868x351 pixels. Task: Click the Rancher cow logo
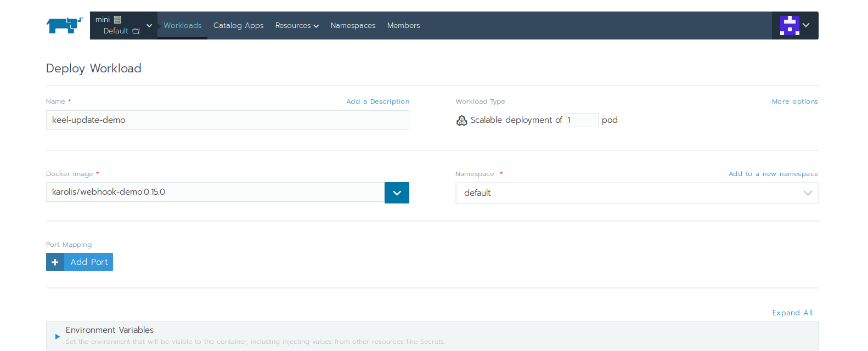point(64,25)
